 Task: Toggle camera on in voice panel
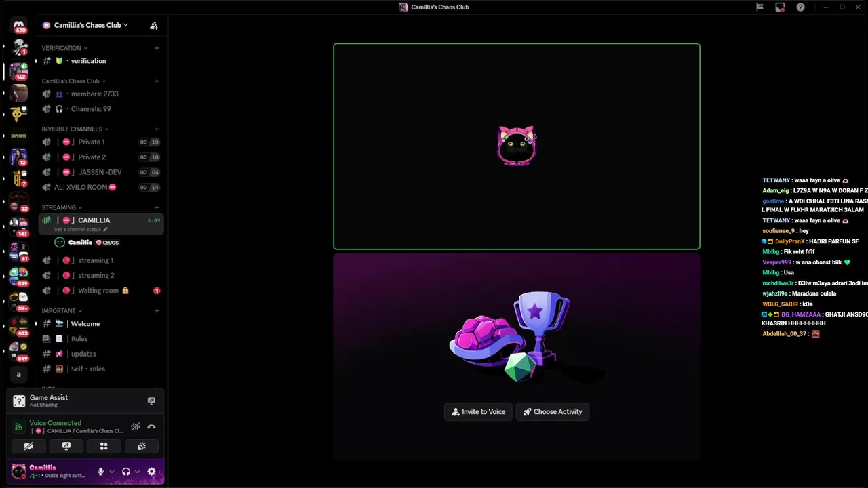(x=28, y=446)
